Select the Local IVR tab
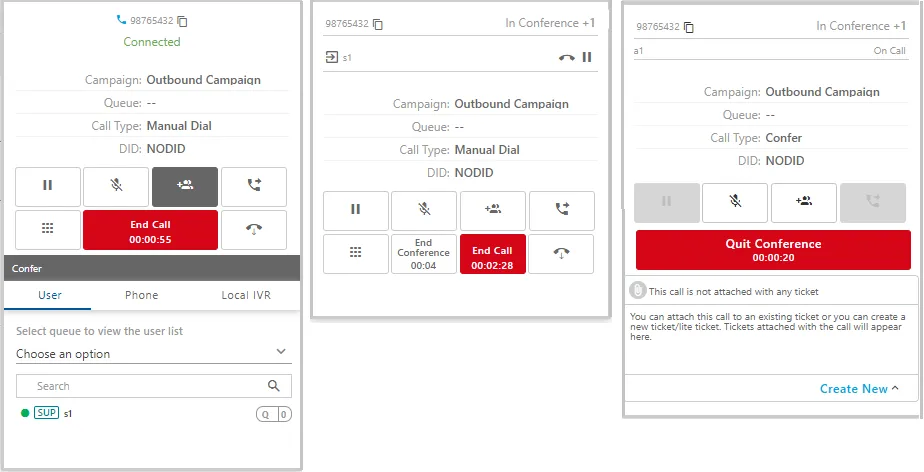Viewport: 924px width, 472px height. click(246, 295)
